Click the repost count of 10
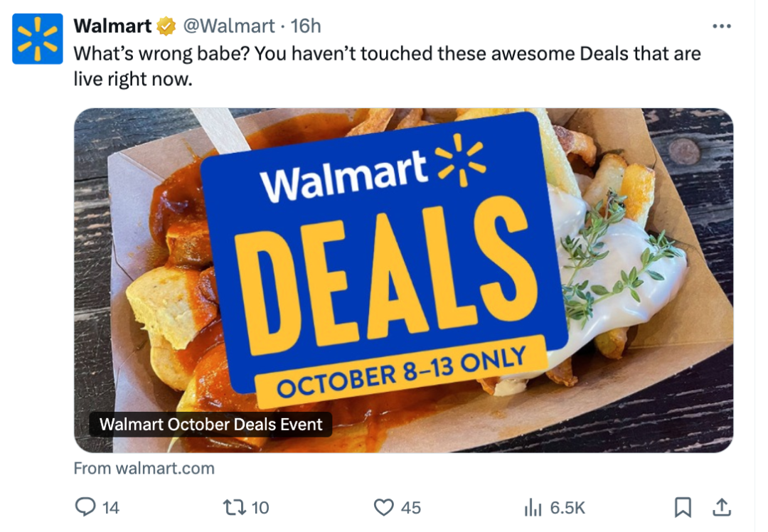 point(260,508)
